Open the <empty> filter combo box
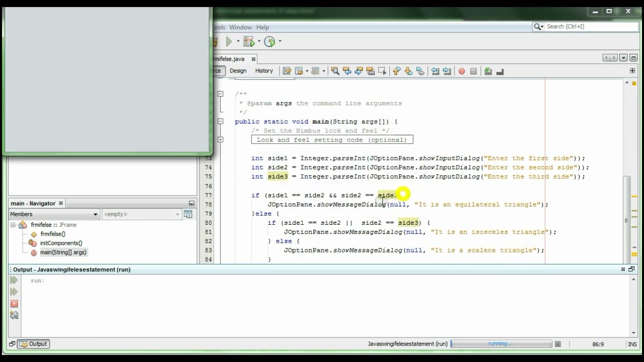The width and height of the screenshot is (644, 362). 141,214
